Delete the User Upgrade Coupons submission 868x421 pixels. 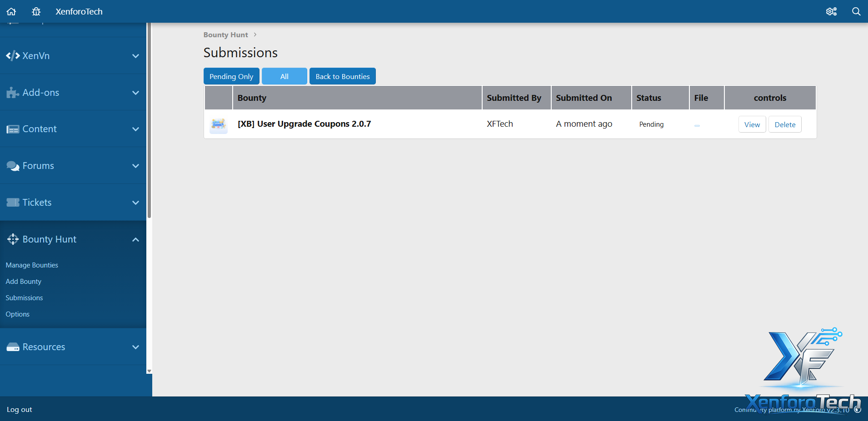[785, 124]
